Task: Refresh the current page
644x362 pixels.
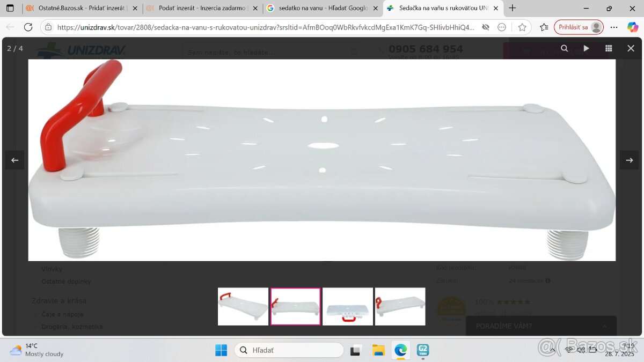Action: [28, 27]
